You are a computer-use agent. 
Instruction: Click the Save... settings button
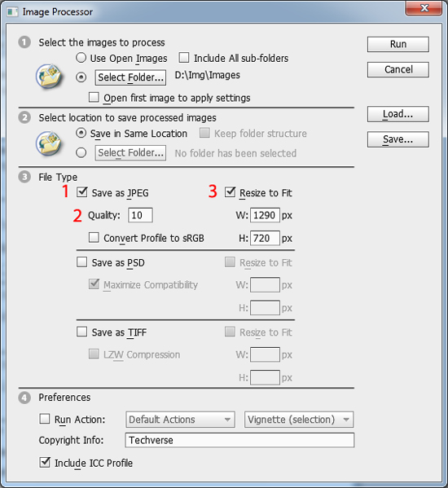398,139
